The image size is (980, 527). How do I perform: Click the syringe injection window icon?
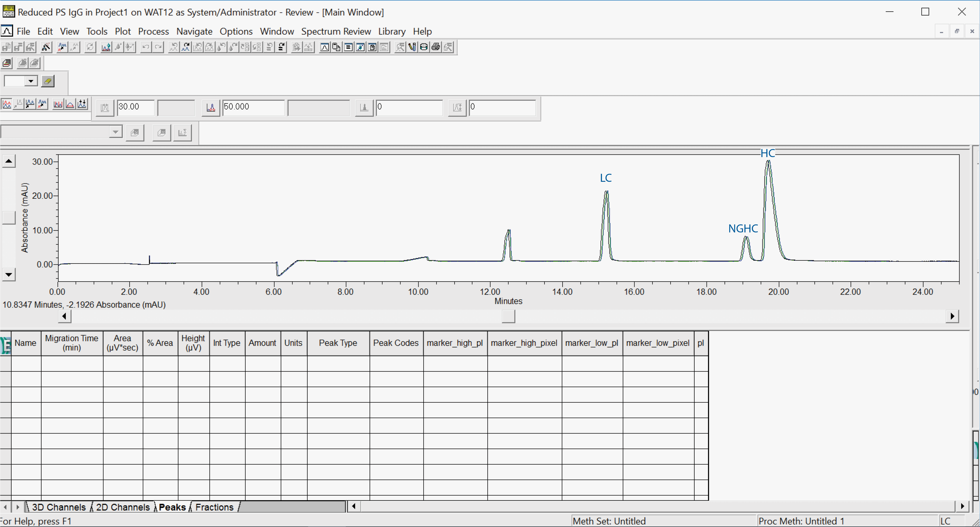[x=360, y=47]
